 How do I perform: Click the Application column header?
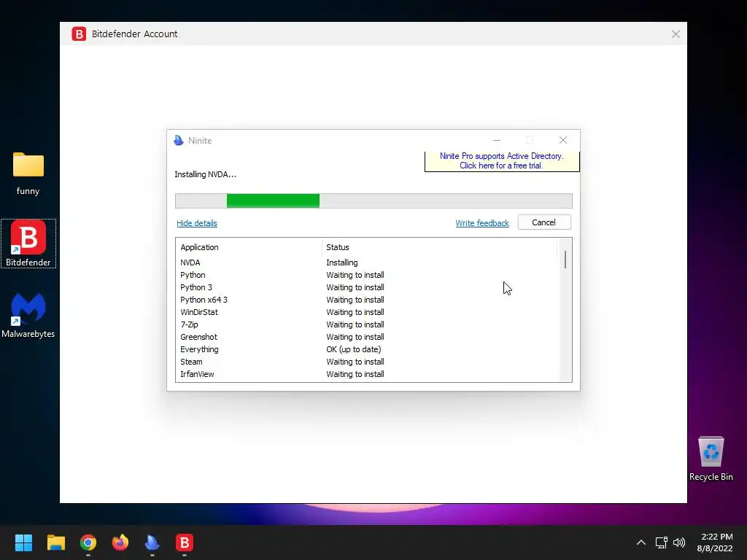pos(249,247)
